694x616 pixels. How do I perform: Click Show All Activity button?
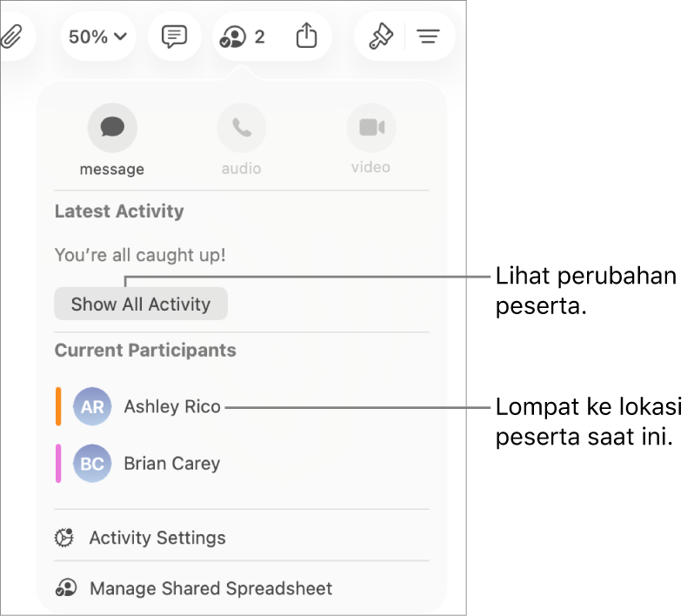click(x=141, y=304)
